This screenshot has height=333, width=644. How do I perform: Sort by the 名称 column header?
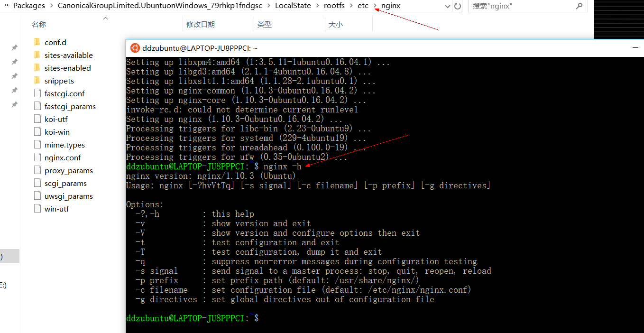[39, 24]
